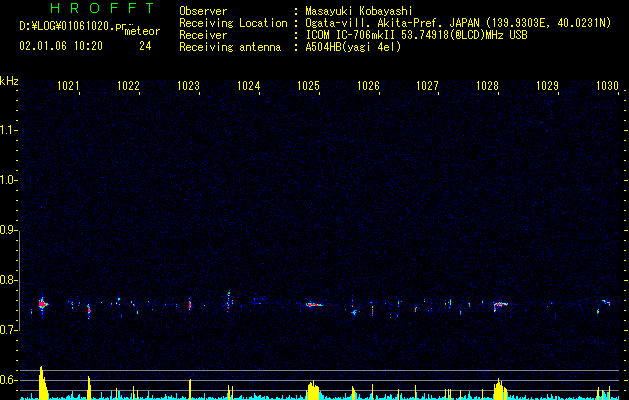The height and width of the screenshot is (400, 629).
Task: Click the 1021 time axis marker
Action: 68,85
